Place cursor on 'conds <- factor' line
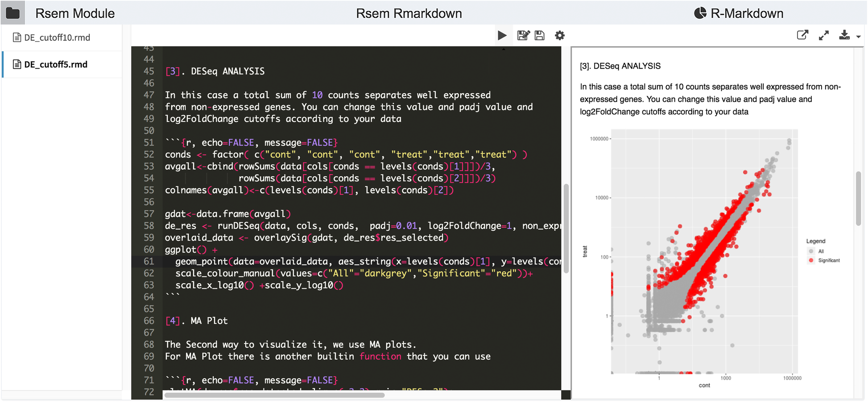Screen dimensions: 868x402 pos(346,154)
